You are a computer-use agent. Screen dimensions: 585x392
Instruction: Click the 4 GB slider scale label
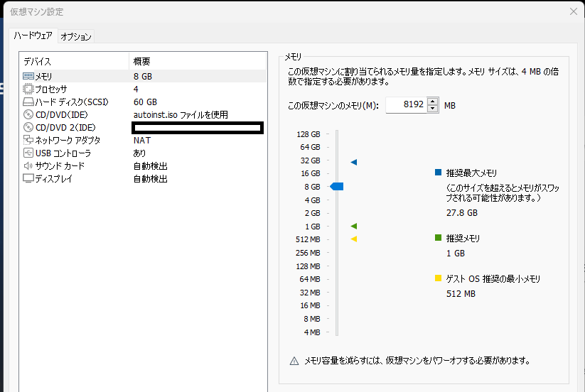(x=312, y=200)
